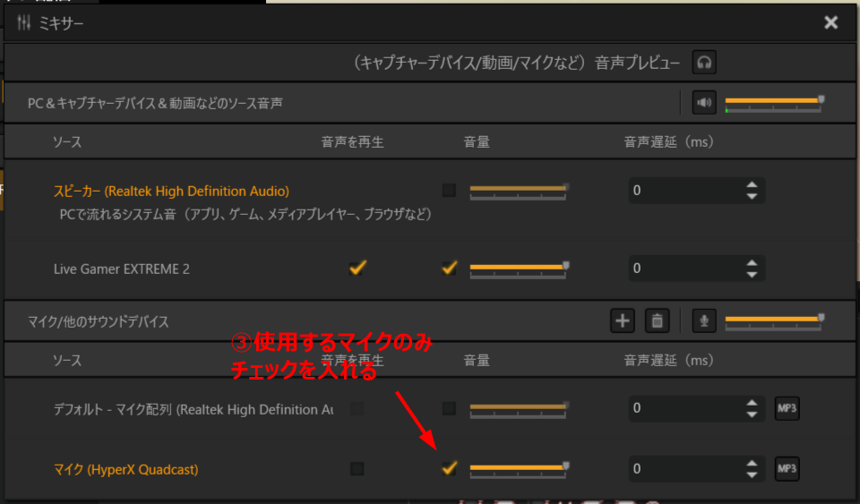
Task: Click the mixer sliders icon in title
Action: tap(23, 22)
